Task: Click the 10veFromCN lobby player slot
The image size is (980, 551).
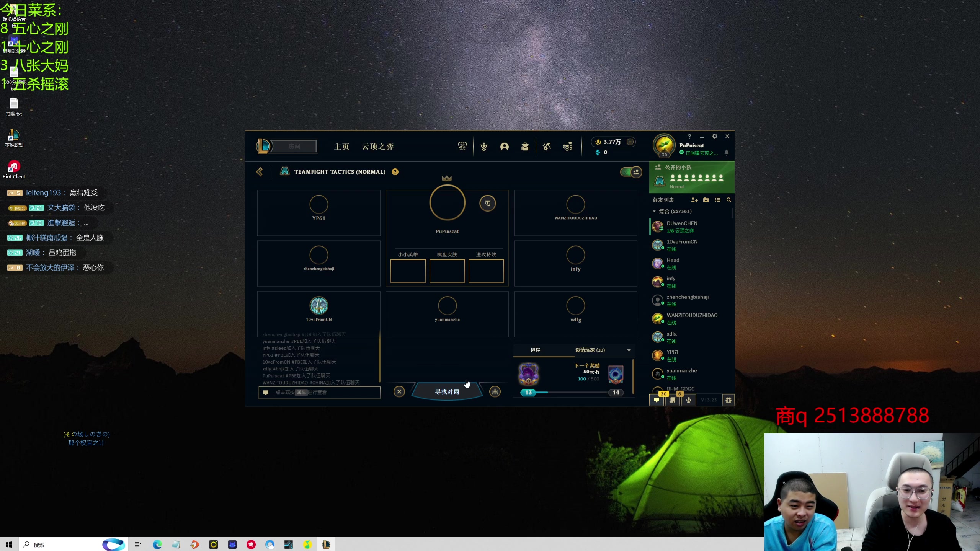Action: pos(319,314)
